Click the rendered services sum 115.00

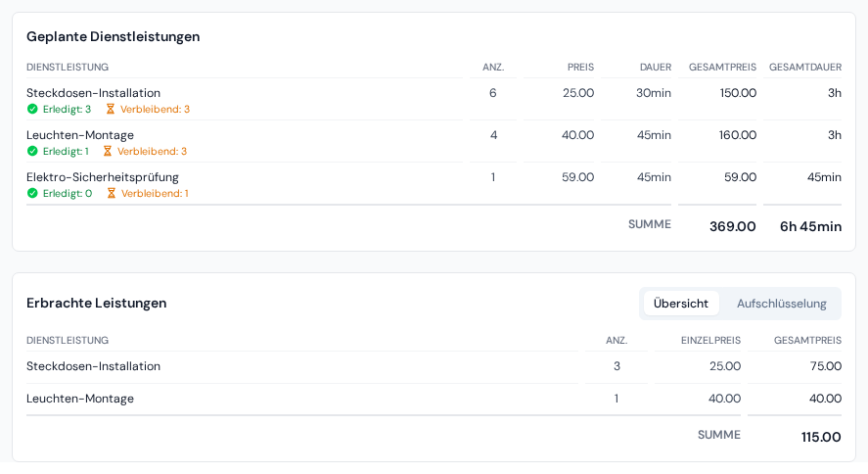click(x=821, y=438)
